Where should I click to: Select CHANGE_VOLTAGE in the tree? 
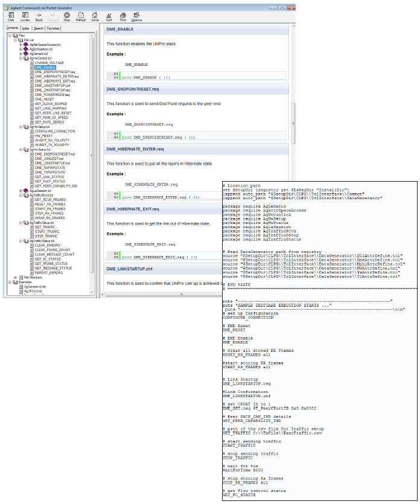49,63
